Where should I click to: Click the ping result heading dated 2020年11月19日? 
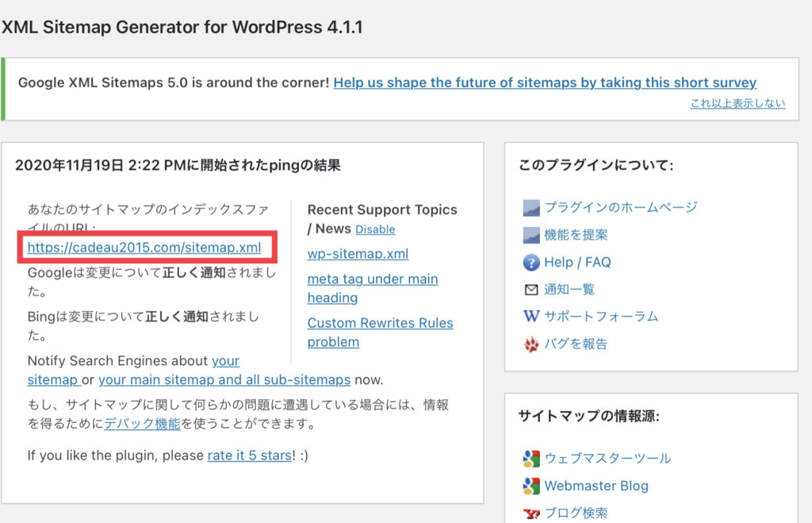point(178,165)
